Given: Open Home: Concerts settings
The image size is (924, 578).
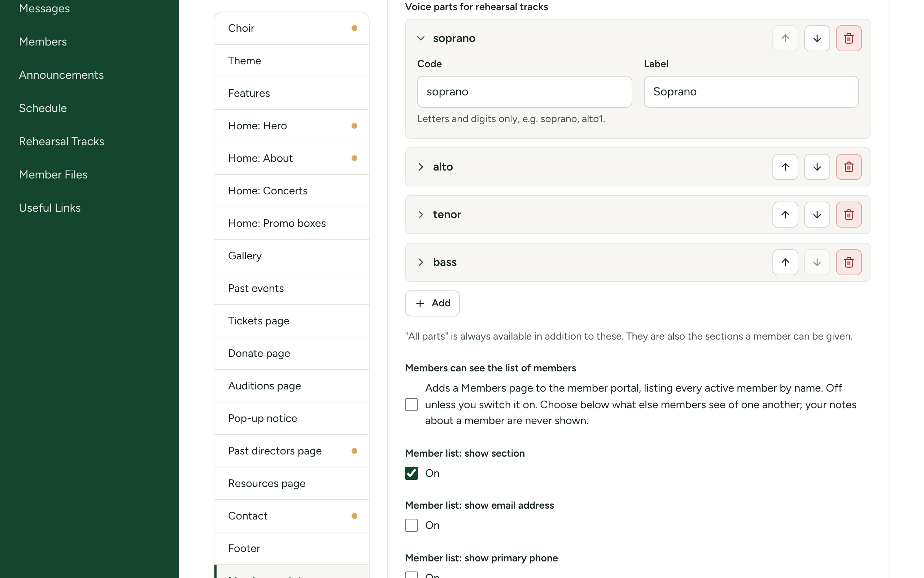Looking at the screenshot, I should (291, 191).
